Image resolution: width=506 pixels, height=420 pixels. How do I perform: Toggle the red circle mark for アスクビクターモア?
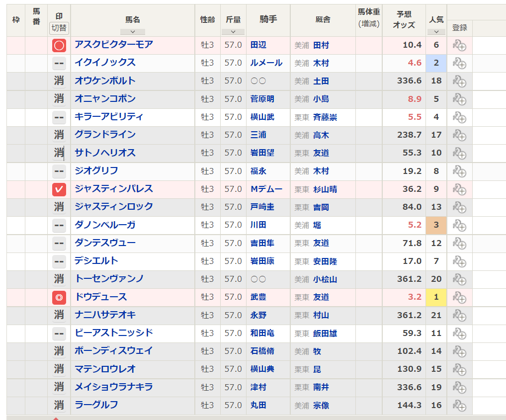pos(59,46)
